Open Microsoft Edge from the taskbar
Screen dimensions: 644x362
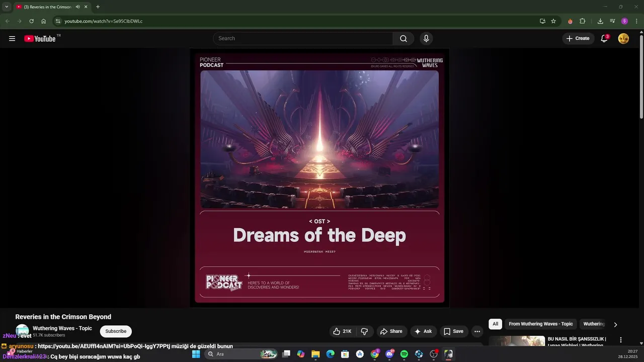(330, 354)
